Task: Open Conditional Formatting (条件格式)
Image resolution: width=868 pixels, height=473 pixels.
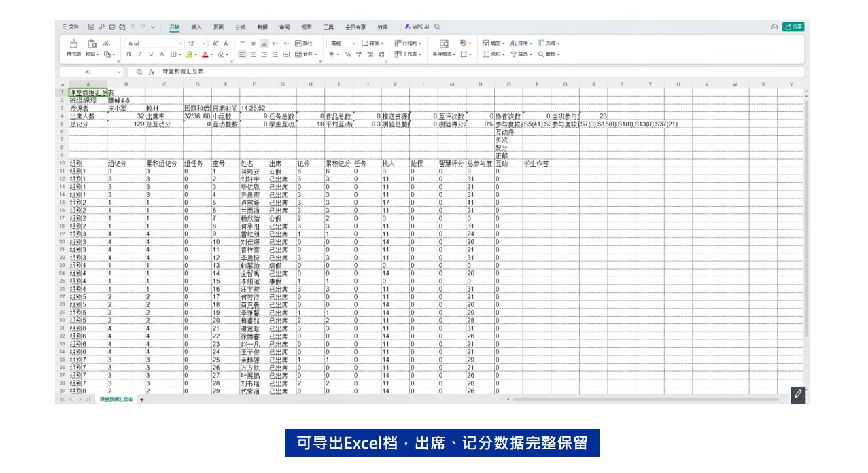Action: click(x=443, y=54)
